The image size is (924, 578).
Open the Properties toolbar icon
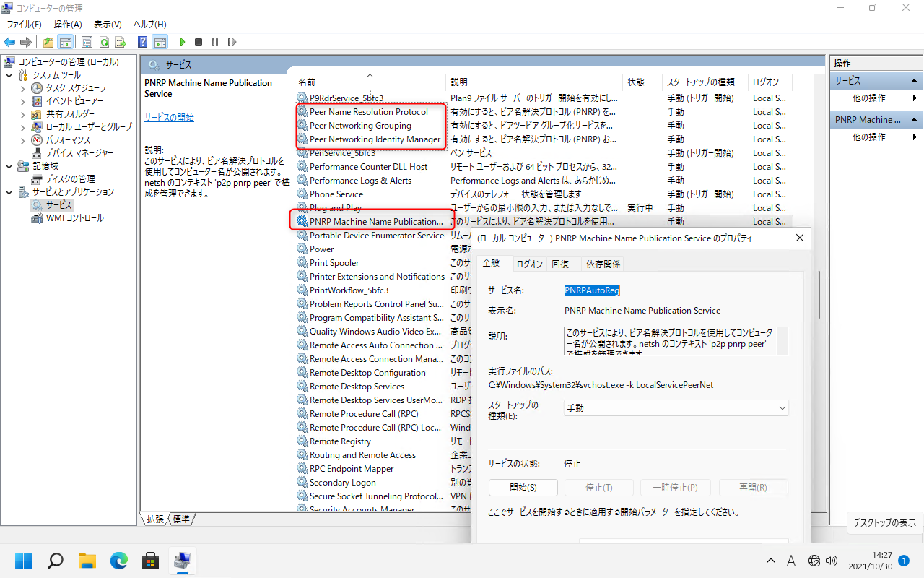[87, 42]
